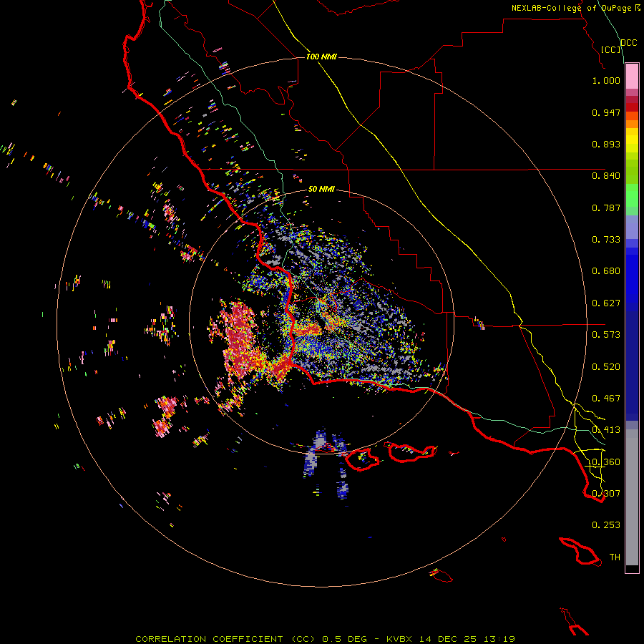Click the 0.520 legend value
This screenshot has width=644, height=644.
click(x=606, y=367)
